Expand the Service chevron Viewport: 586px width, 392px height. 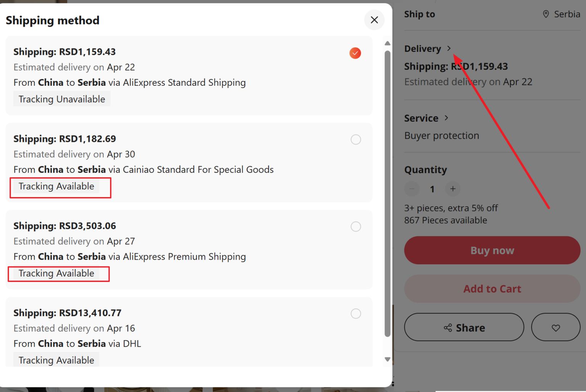click(x=446, y=118)
